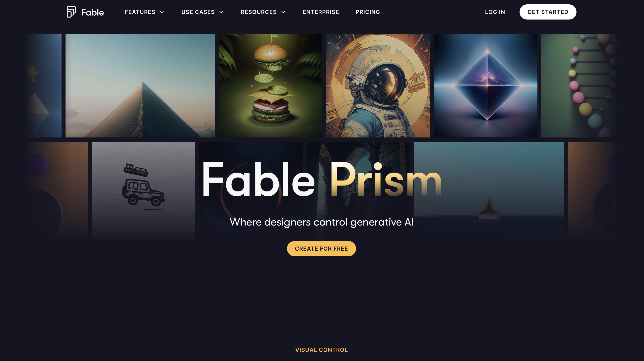Screen dimensions: 644x361
Task: Select the glowing crystal prism image
Action: click(485, 85)
